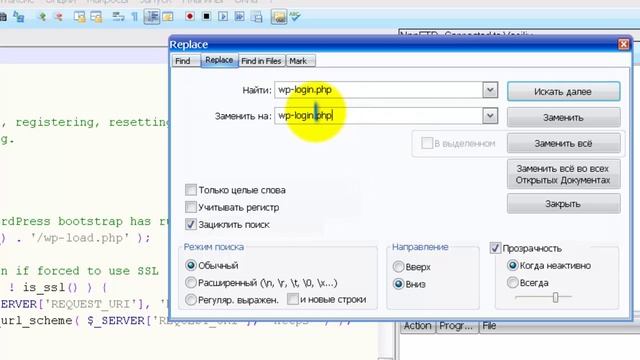
Task: Click the Zoom Out toolbar icon
Action: pos(59,16)
